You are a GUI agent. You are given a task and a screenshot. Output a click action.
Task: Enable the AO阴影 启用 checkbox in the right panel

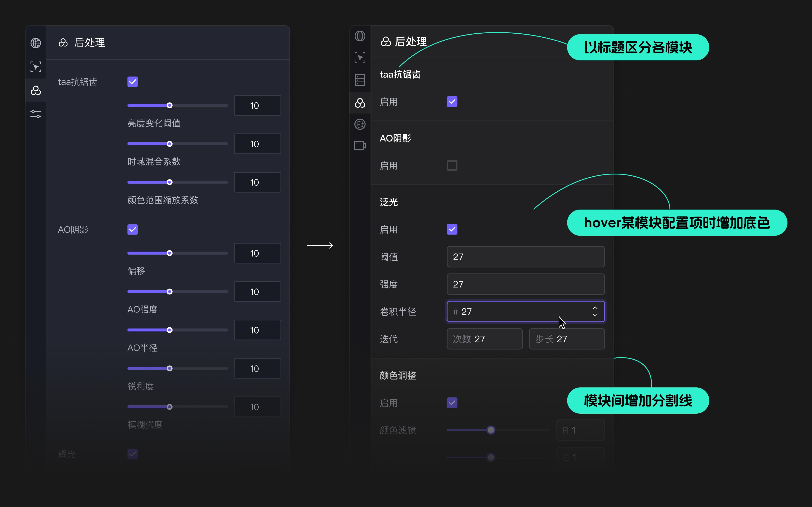coord(452,165)
